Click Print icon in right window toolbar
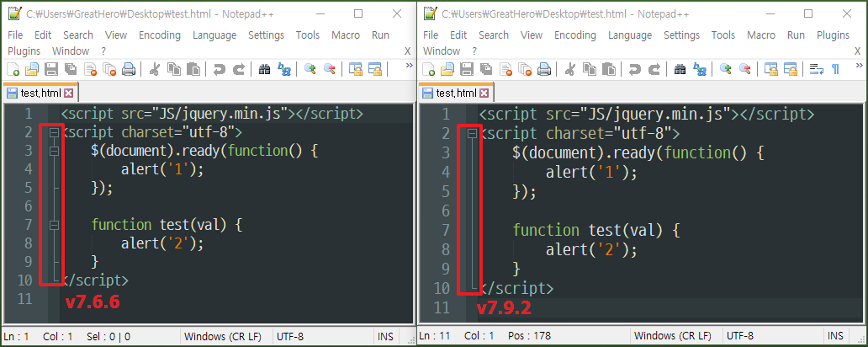 click(x=544, y=69)
